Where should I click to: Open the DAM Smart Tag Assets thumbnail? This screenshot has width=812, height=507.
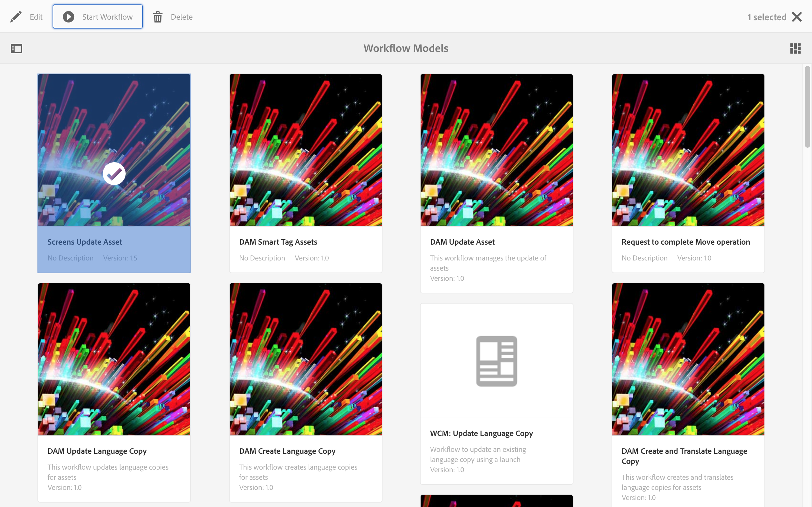click(x=305, y=150)
